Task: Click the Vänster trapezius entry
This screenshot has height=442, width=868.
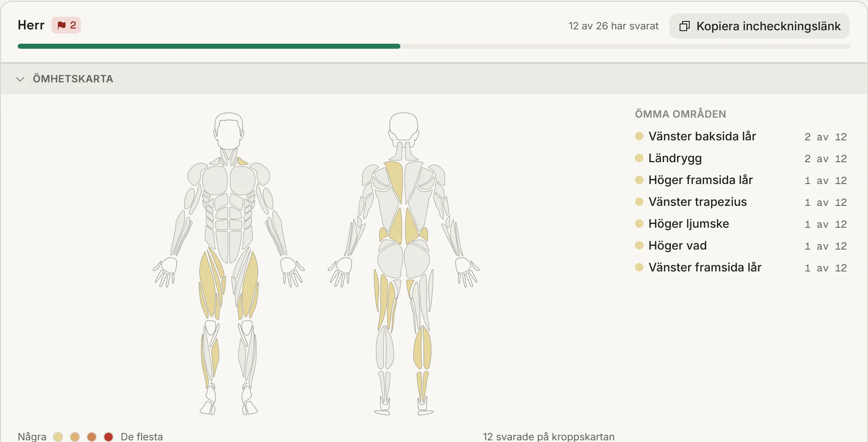Action: click(x=741, y=202)
